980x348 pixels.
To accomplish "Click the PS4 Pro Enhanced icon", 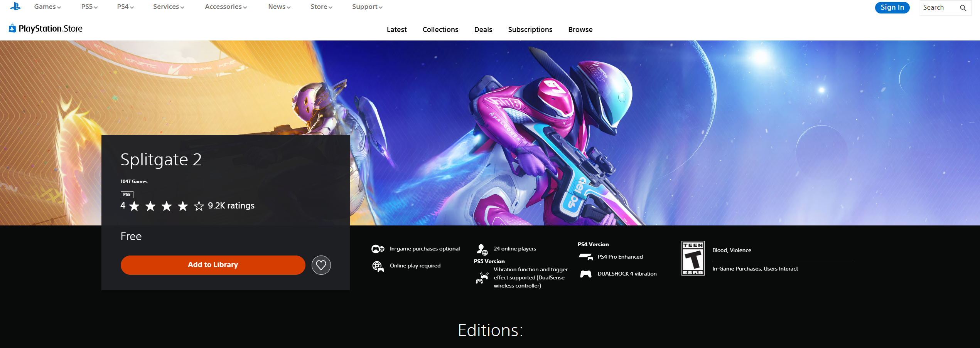I will 585,257.
